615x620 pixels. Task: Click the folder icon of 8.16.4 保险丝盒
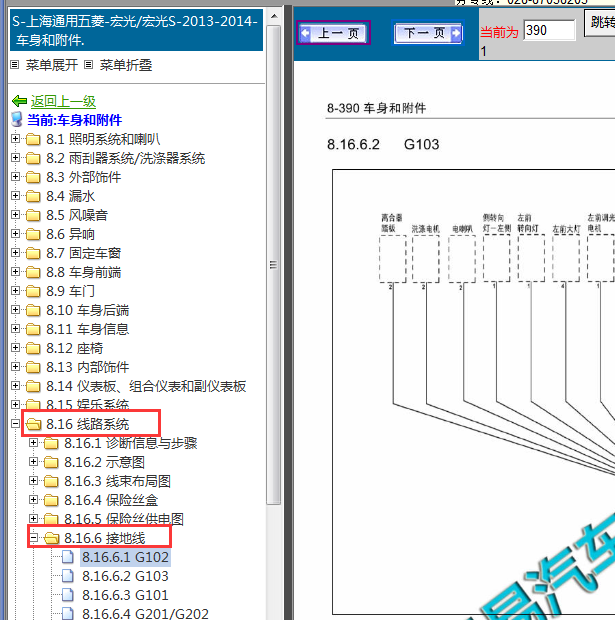coord(51,500)
